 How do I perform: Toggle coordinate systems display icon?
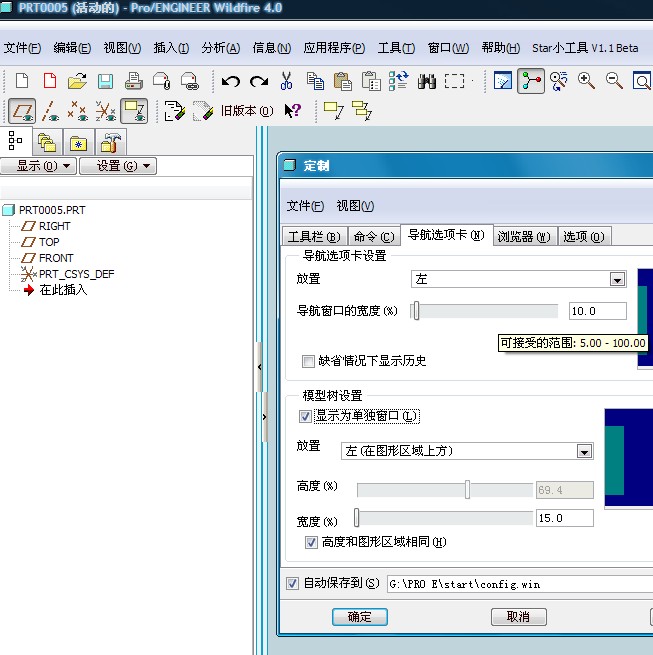click(x=106, y=111)
